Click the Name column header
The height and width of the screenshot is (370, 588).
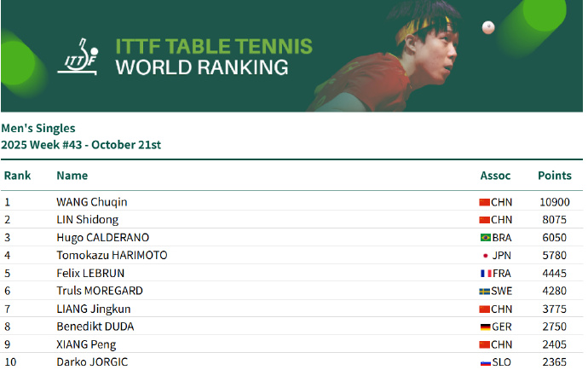pyautogui.click(x=72, y=176)
